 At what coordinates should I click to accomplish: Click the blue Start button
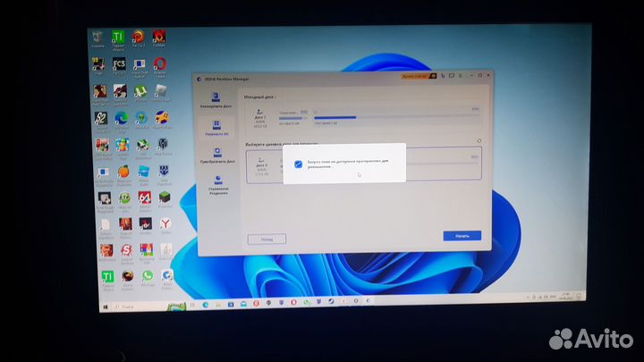(x=462, y=236)
